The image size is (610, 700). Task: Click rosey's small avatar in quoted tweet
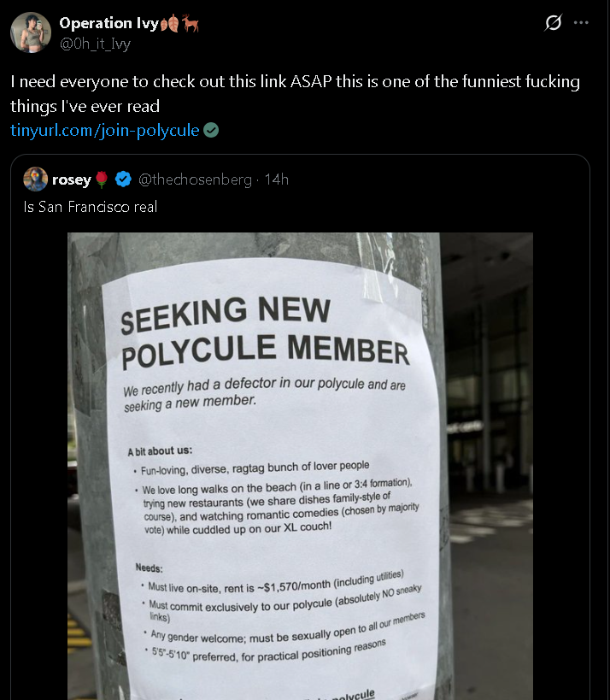[35, 179]
